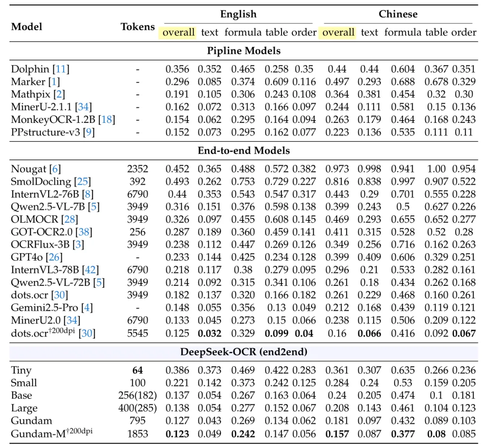Viewport: 488px width, 448px height.
Task: Click the 'Gundam-M' 200dpi row label
Action: tap(52, 433)
